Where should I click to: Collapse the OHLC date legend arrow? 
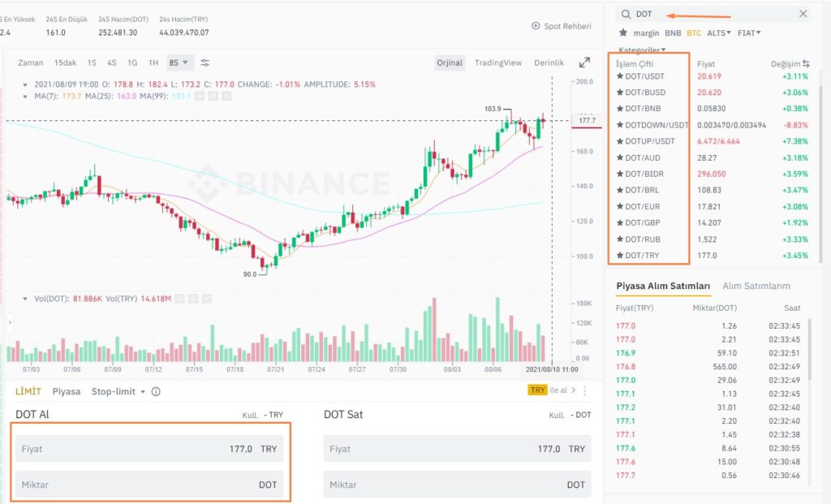point(25,84)
